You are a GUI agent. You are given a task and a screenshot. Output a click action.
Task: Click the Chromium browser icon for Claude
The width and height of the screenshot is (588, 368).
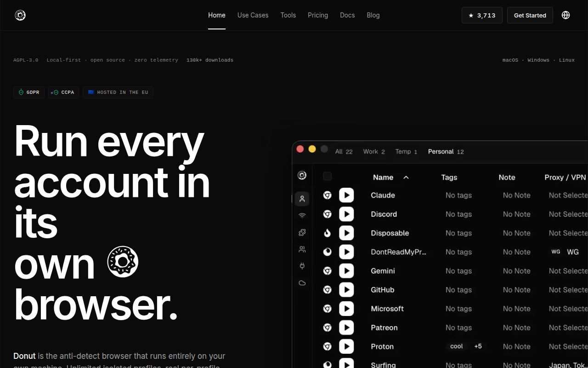[x=327, y=195]
